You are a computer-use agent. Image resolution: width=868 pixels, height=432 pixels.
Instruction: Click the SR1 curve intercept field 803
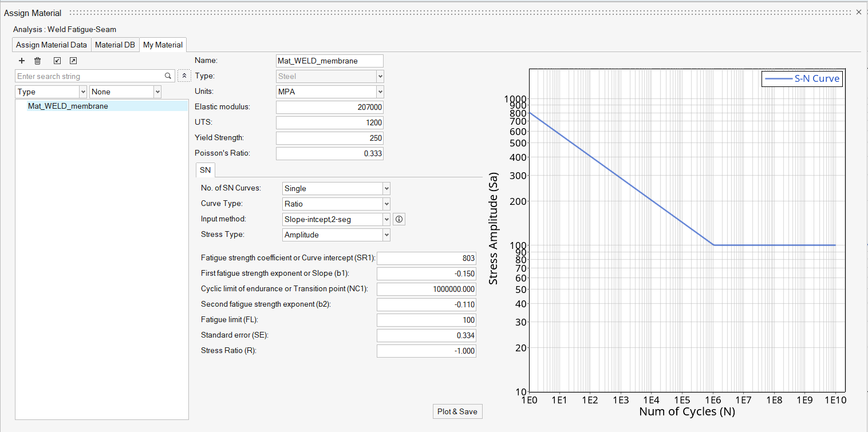point(427,258)
